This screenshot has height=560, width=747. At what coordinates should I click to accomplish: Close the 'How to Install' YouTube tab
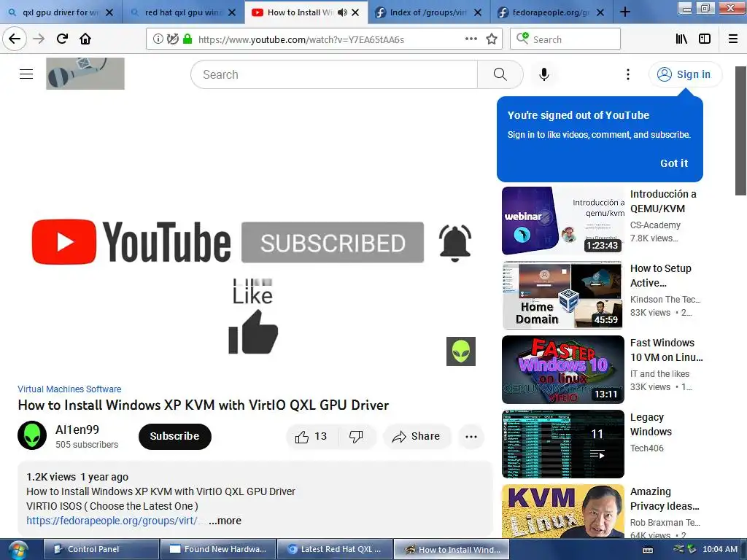tap(355, 12)
